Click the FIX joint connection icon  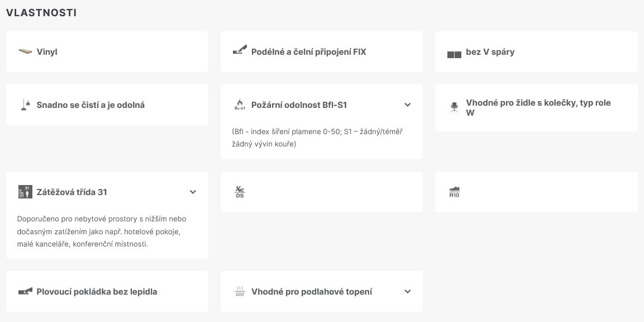[239, 52]
